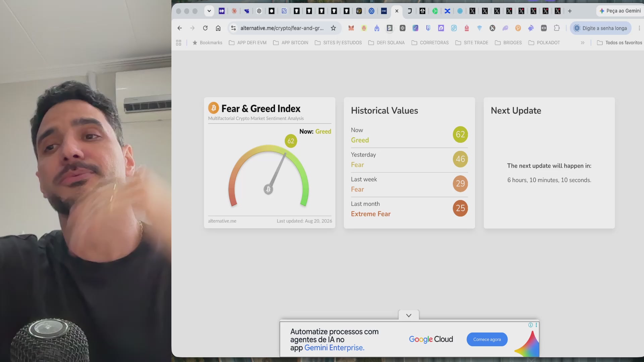Go forward to the next page
The image size is (644, 362).
pos(192,28)
